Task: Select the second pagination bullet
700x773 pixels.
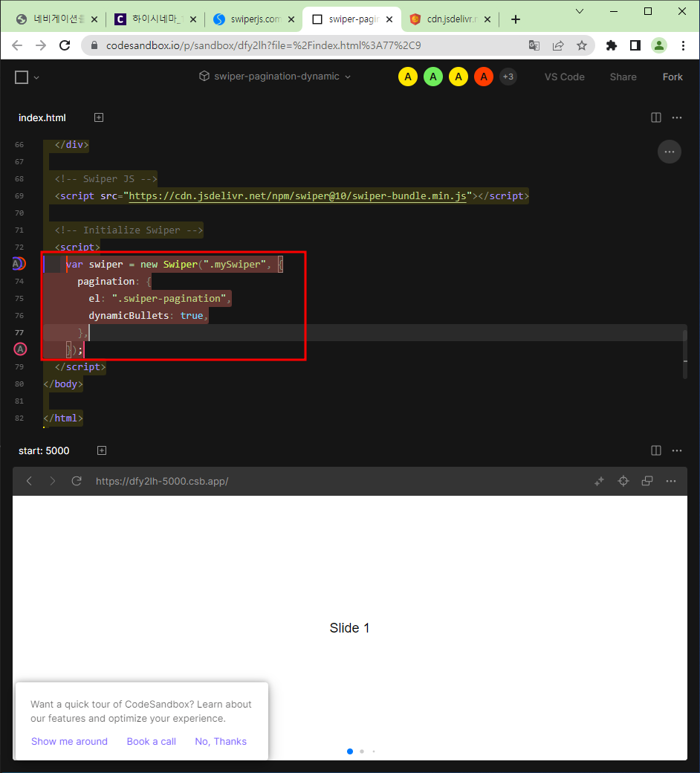Action: click(362, 751)
